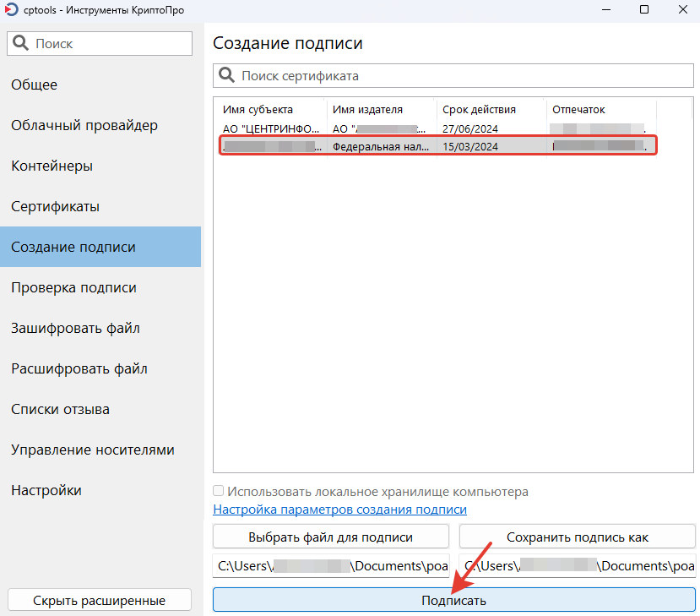
Task: Click Сохранить подпись как button
Action: tap(578, 537)
